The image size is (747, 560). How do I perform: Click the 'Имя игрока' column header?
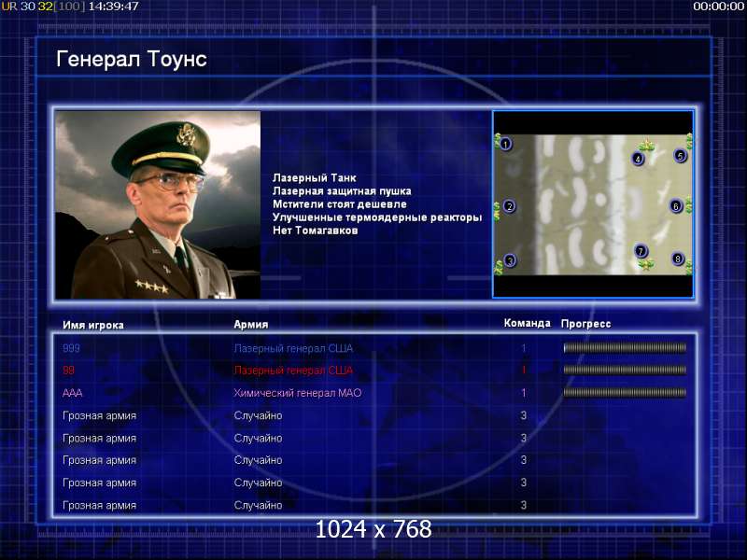pyautogui.click(x=93, y=325)
